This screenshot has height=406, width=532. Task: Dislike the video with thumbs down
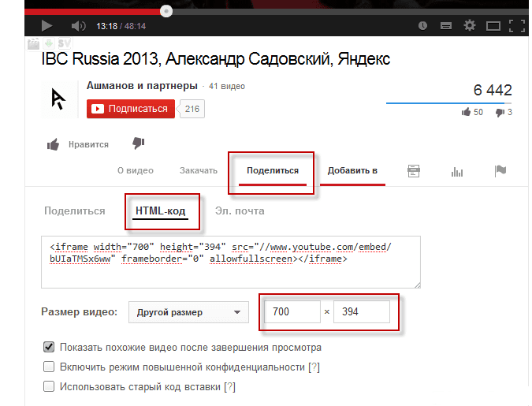[x=139, y=143]
